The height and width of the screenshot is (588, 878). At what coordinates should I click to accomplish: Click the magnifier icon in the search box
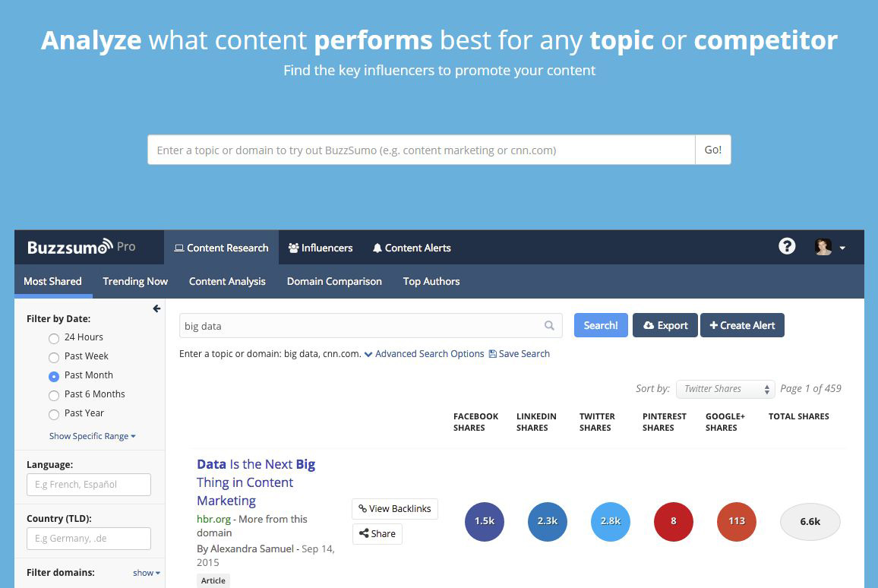click(x=549, y=325)
